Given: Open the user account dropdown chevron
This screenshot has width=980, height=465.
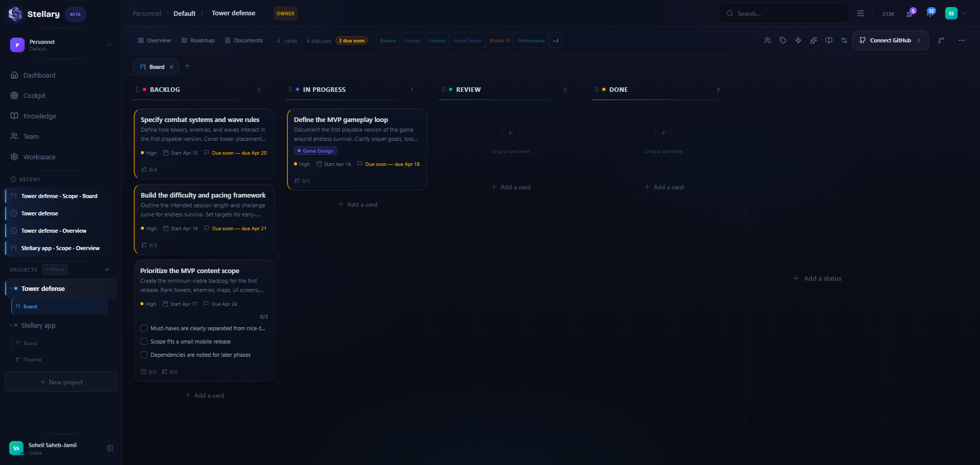Looking at the screenshot, I should click(964, 13).
